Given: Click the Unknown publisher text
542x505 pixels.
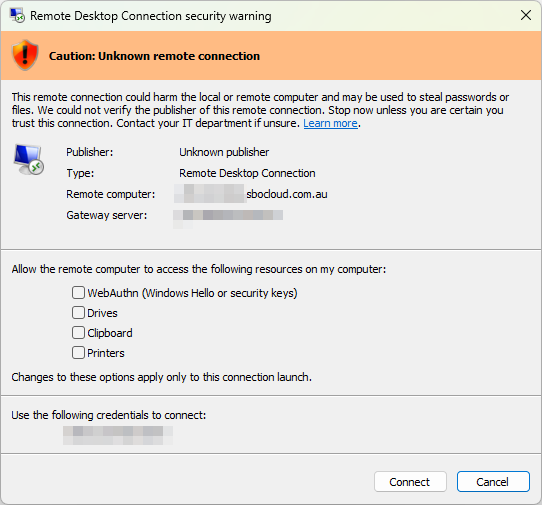Looking at the screenshot, I should click(x=224, y=152).
